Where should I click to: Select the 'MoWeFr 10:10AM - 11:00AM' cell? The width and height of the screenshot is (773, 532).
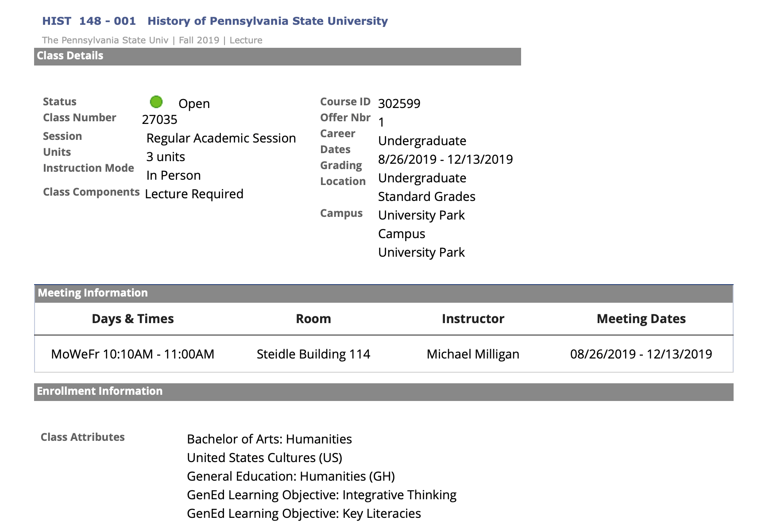pyautogui.click(x=133, y=354)
